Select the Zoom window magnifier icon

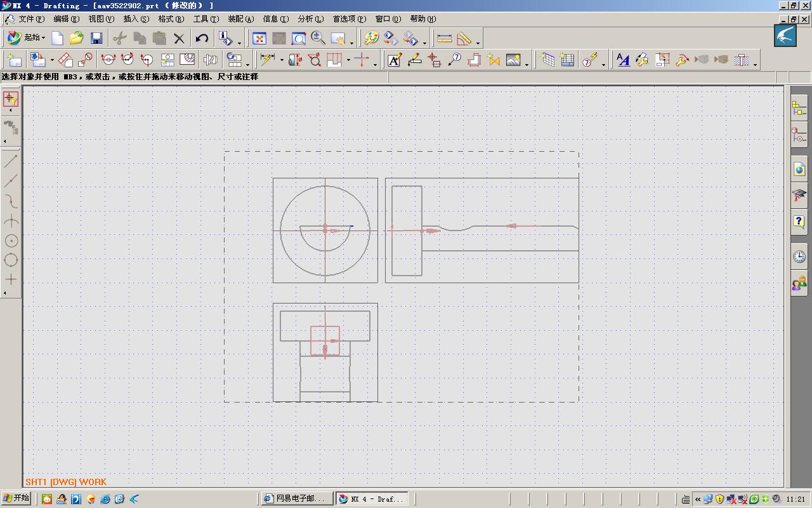[x=299, y=39]
